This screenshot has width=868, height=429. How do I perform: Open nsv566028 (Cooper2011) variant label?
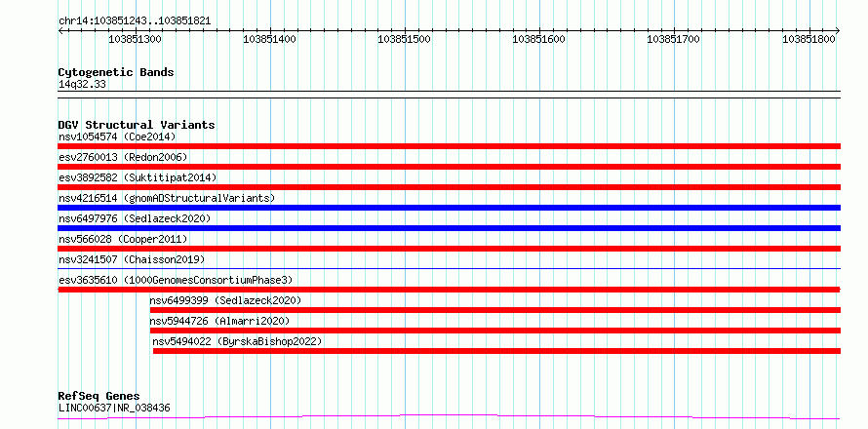[123, 239]
